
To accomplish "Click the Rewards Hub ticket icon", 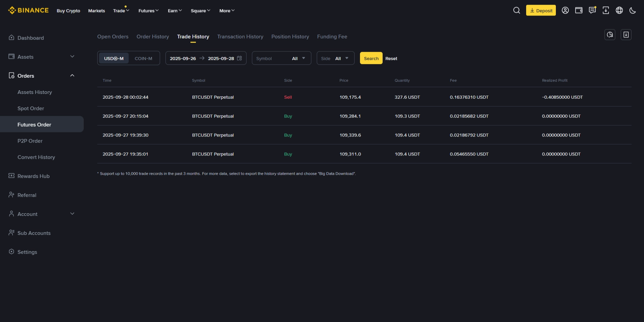I will [11, 176].
